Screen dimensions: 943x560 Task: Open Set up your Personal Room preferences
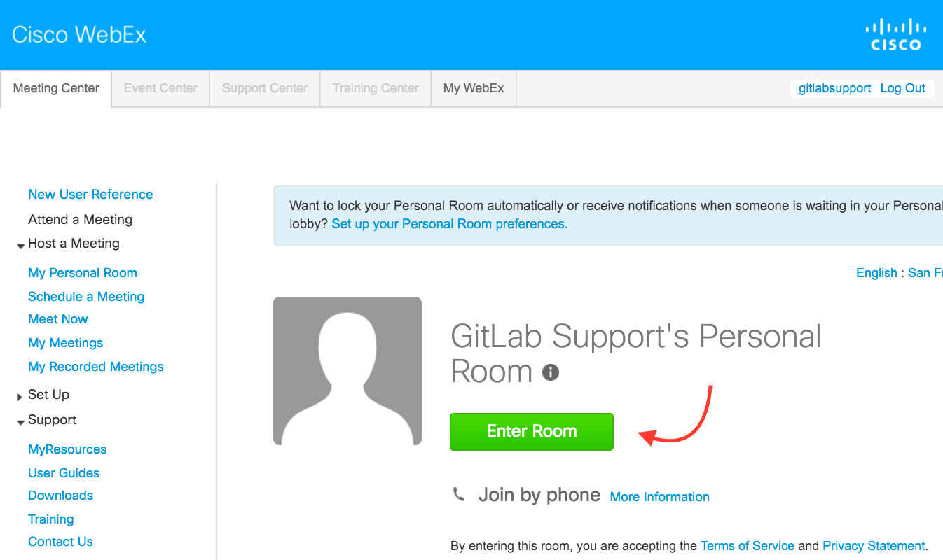(449, 223)
